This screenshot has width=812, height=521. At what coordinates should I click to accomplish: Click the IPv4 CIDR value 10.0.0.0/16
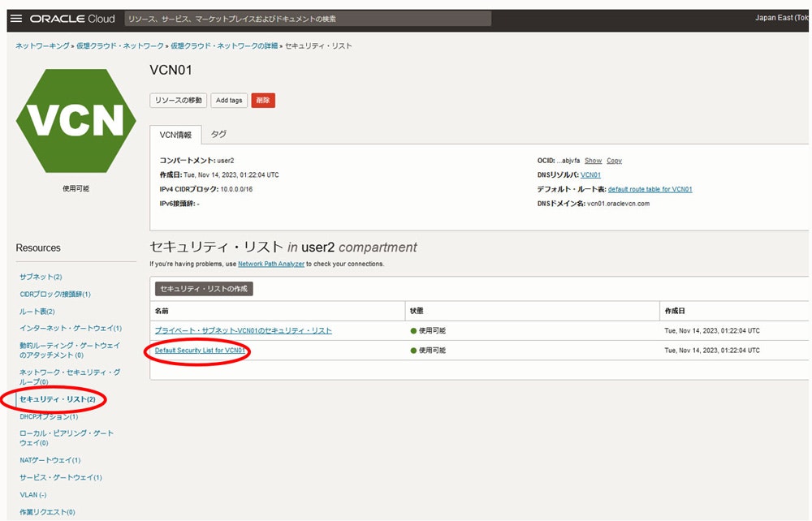tap(236, 189)
